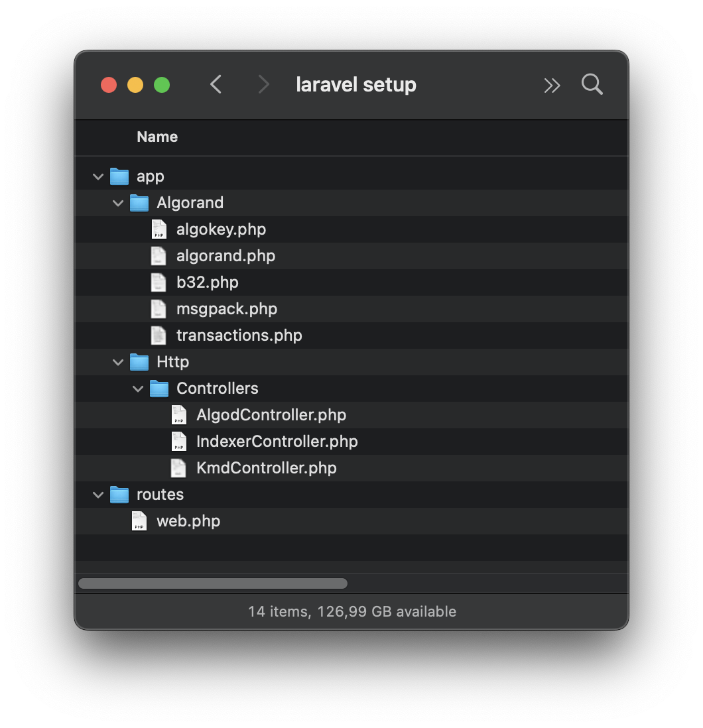Collapse the Algorand folder
This screenshot has width=703, height=728.
point(118,204)
